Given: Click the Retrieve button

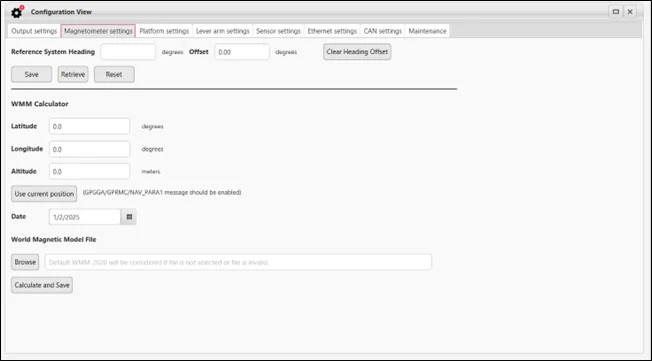Looking at the screenshot, I should coord(73,74).
